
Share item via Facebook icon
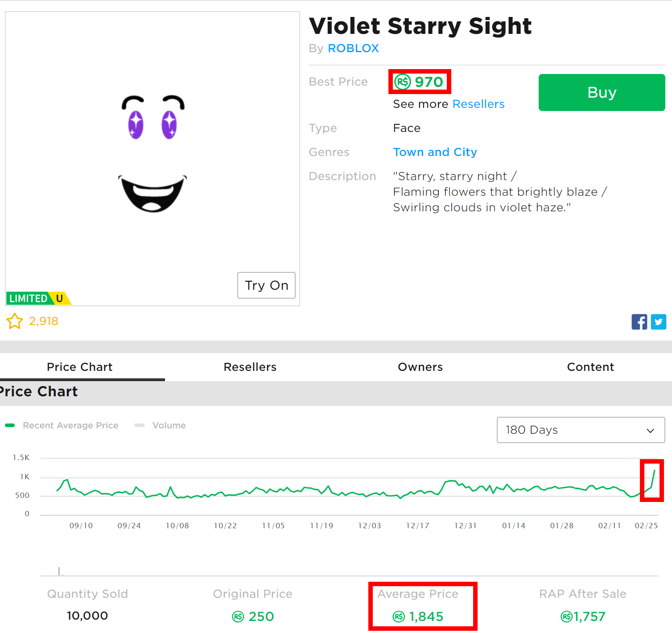(x=639, y=322)
